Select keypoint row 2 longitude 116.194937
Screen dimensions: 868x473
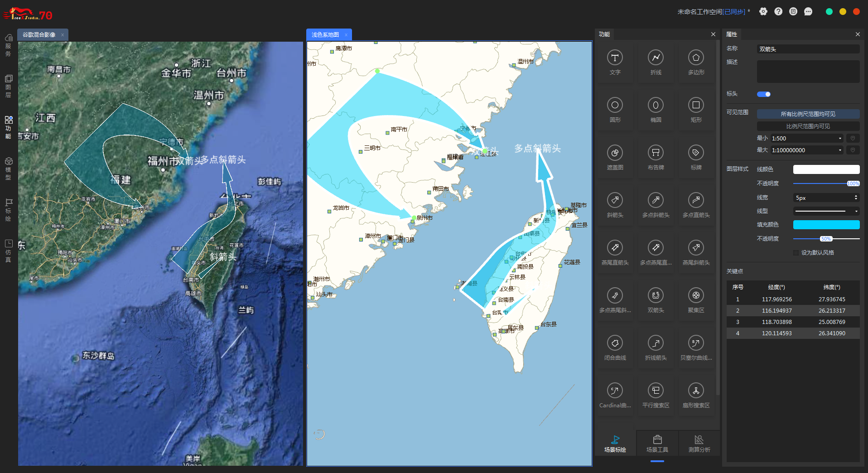coord(776,311)
